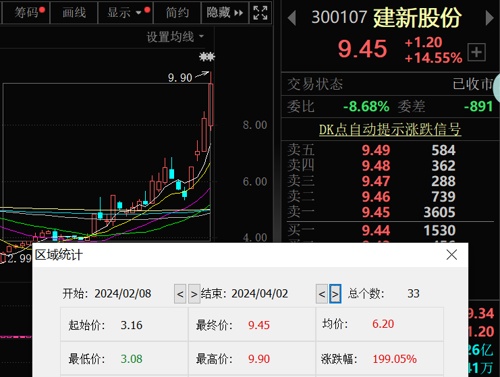Click the 卖一 9.45 ask price row
This screenshot has width=500, height=377.
tap(390, 212)
